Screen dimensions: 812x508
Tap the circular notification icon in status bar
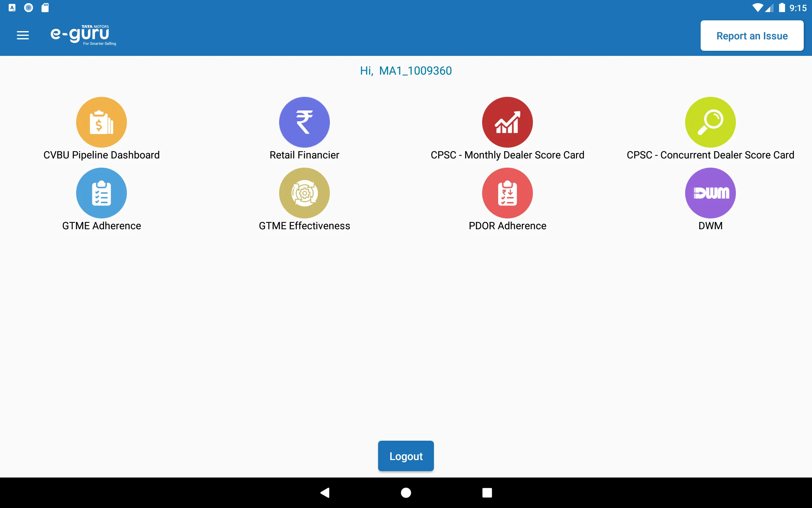29,7
